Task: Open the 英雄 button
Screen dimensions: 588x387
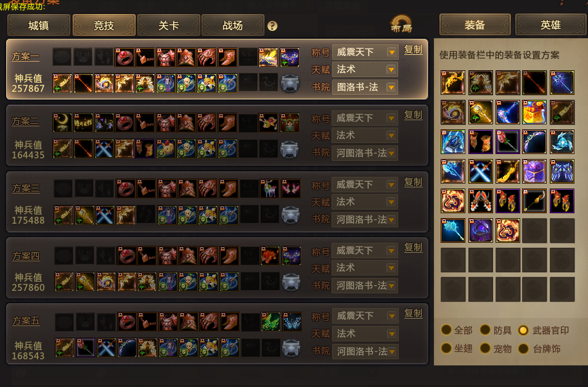Action: [x=550, y=25]
